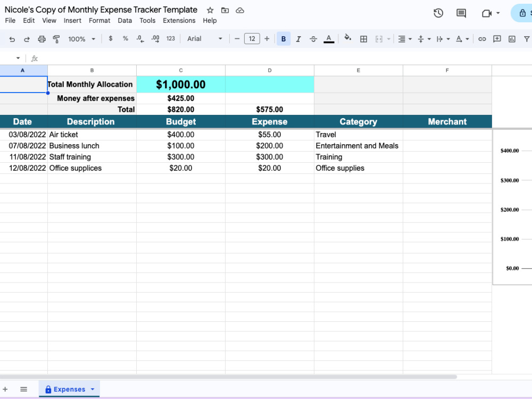Select the Paint format roller icon
Screen dimensions: 532x399
pos(56,39)
